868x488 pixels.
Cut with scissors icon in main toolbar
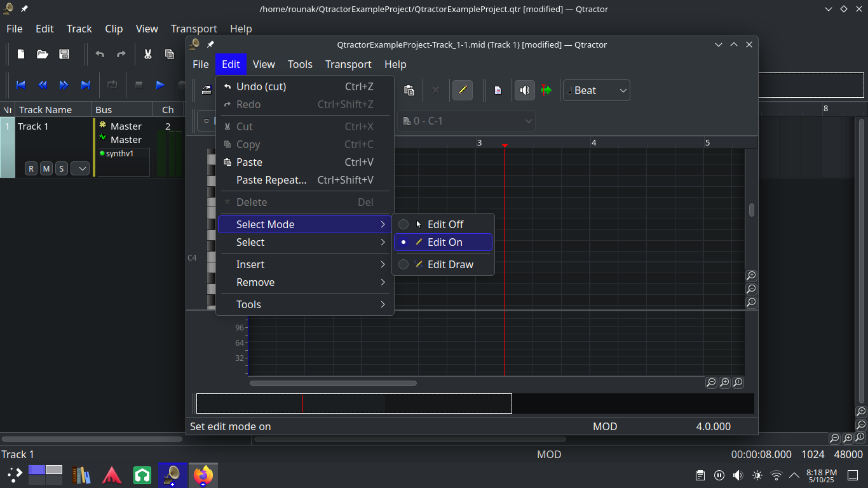click(147, 54)
